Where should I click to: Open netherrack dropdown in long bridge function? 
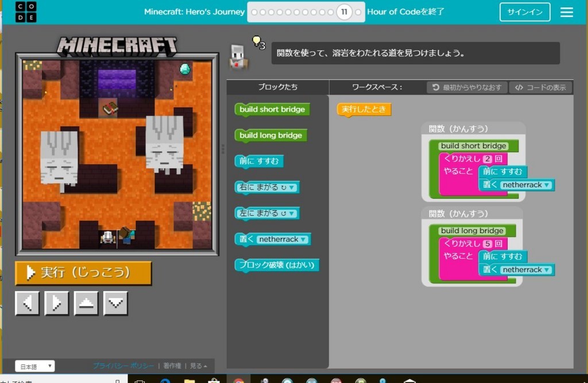(x=527, y=270)
